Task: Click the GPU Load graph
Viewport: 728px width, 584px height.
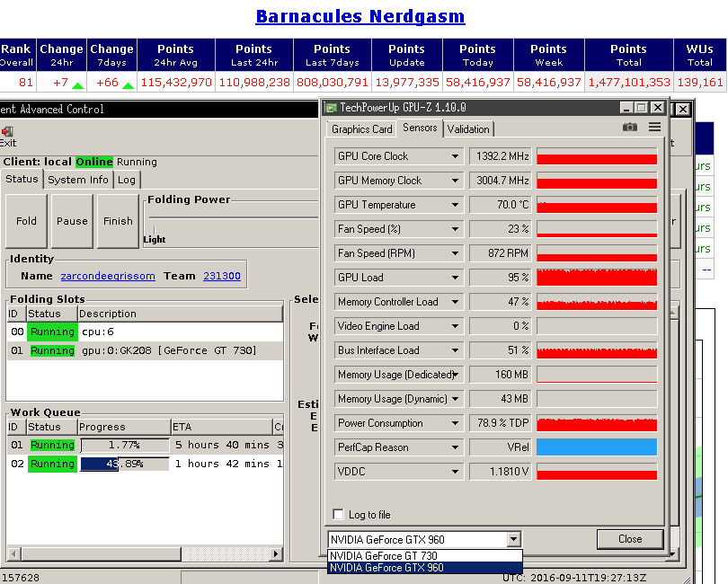Action: 597,278
